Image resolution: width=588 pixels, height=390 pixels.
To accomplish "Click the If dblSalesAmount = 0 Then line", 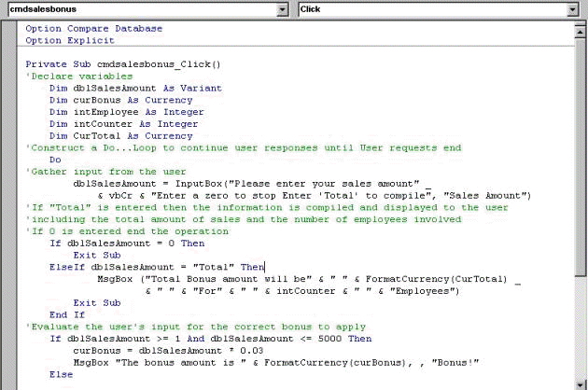I will (126, 243).
